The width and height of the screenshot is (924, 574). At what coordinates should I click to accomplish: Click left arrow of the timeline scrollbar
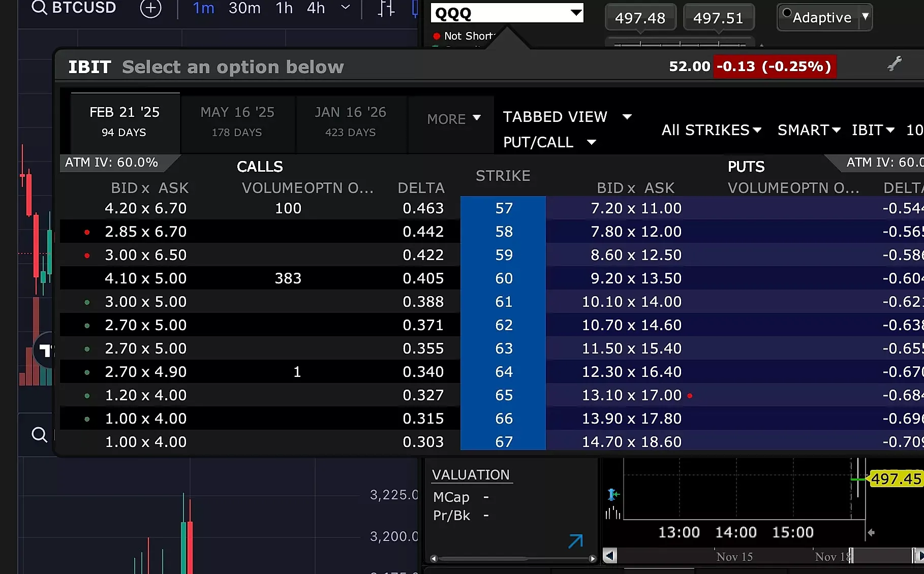[x=610, y=556]
